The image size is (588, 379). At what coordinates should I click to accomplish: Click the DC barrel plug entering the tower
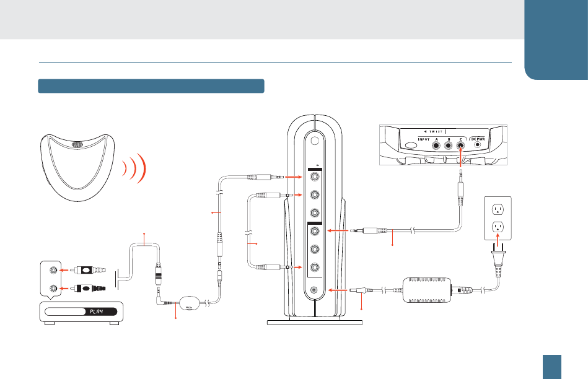(x=361, y=290)
